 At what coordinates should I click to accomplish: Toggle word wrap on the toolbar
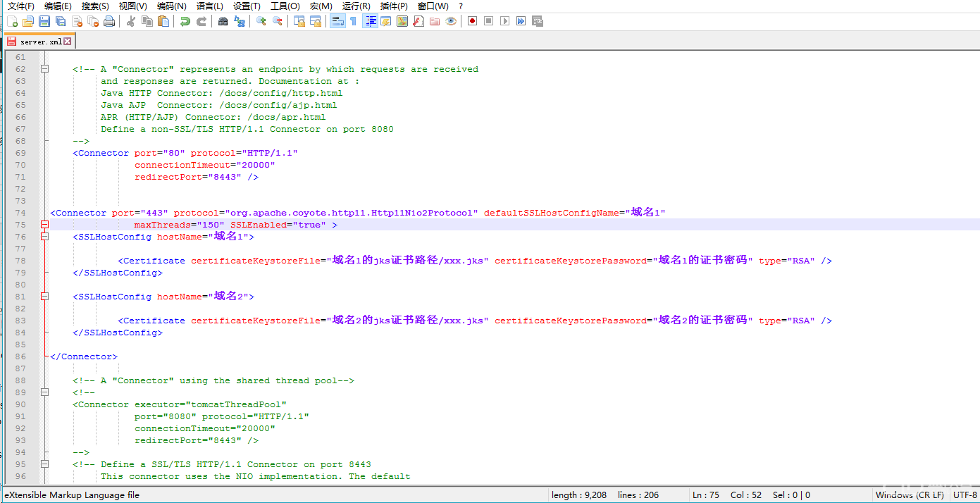click(x=337, y=21)
